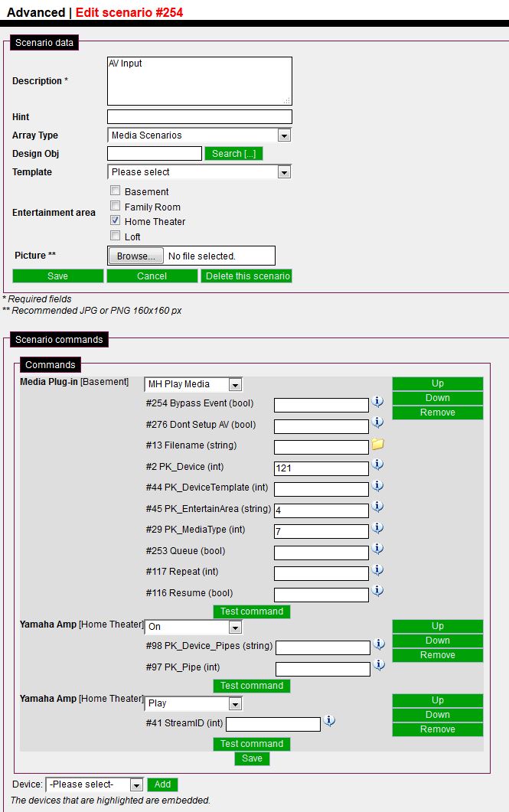Screen dimensions: 509x812
Task: Test the Yamaha Amp On command
Action: click(x=252, y=686)
